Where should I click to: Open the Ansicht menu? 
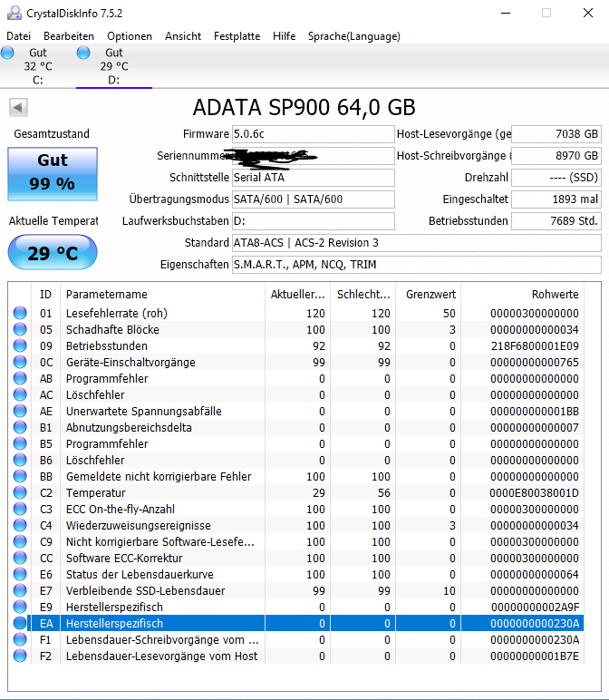click(x=183, y=36)
